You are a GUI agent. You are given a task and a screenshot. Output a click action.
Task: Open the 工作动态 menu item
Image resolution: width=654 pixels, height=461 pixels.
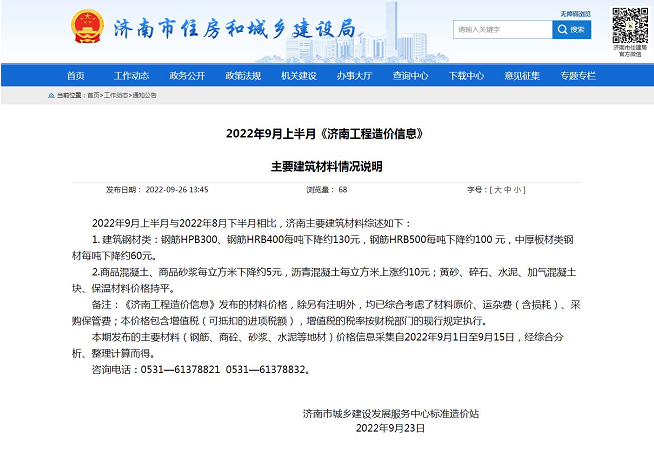pos(132,75)
